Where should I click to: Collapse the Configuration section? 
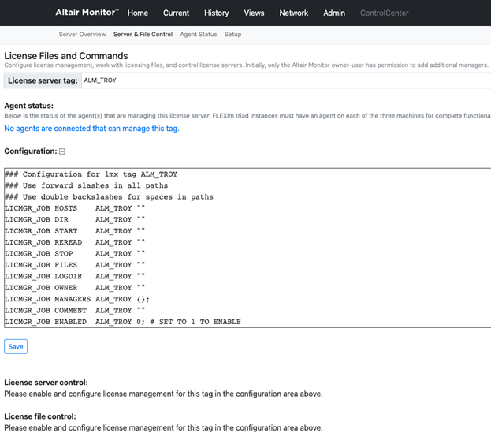[62, 151]
